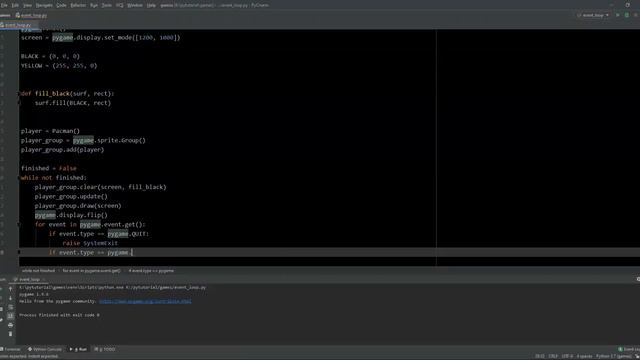Toggle scroll to end in Run console

tap(11, 316)
